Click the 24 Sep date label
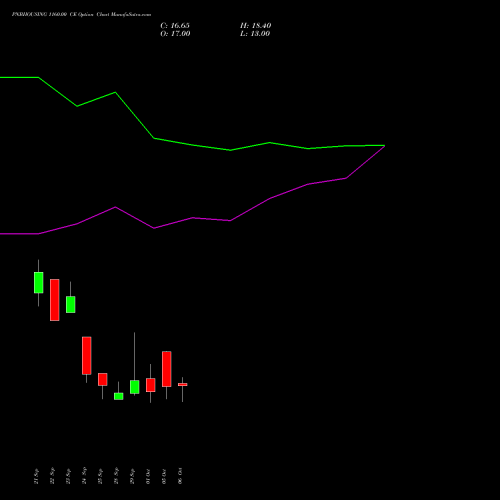 coord(84,476)
